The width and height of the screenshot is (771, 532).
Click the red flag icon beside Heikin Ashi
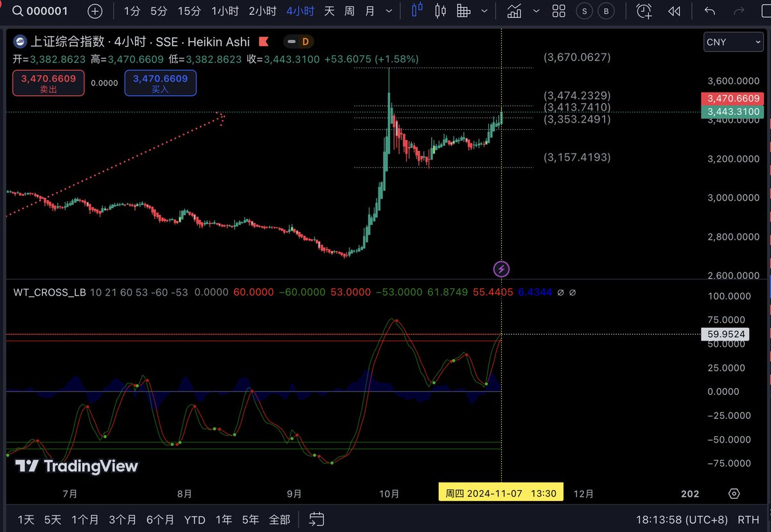(263, 42)
